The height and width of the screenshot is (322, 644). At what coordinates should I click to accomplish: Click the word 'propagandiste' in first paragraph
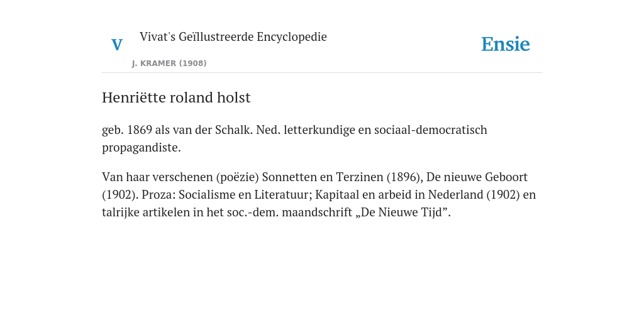[140, 148]
